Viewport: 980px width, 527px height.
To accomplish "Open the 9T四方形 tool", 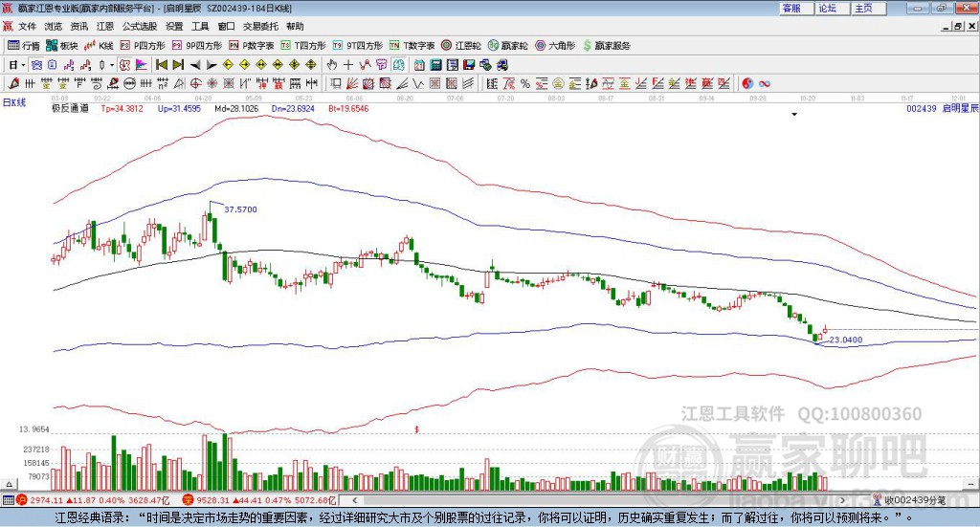I will point(357,46).
